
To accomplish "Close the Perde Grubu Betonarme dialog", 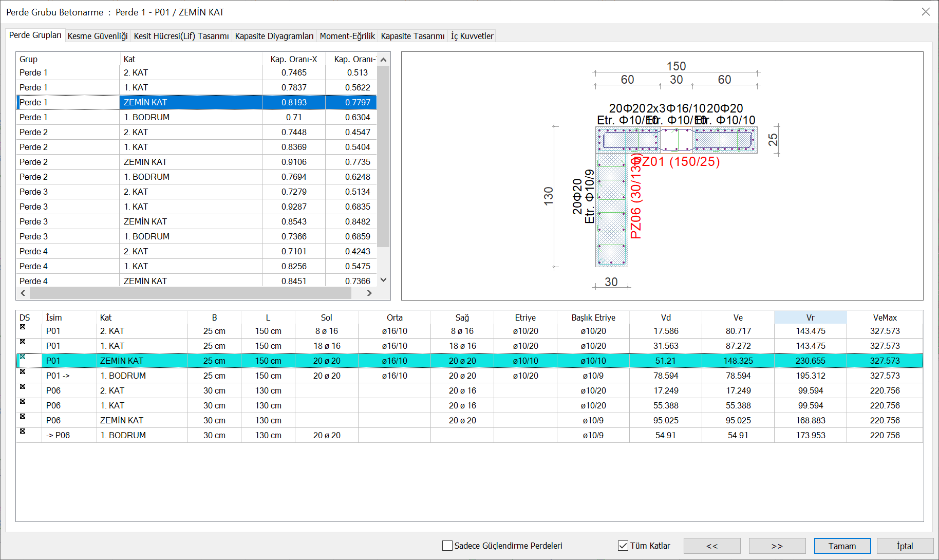I will pyautogui.click(x=926, y=11).
